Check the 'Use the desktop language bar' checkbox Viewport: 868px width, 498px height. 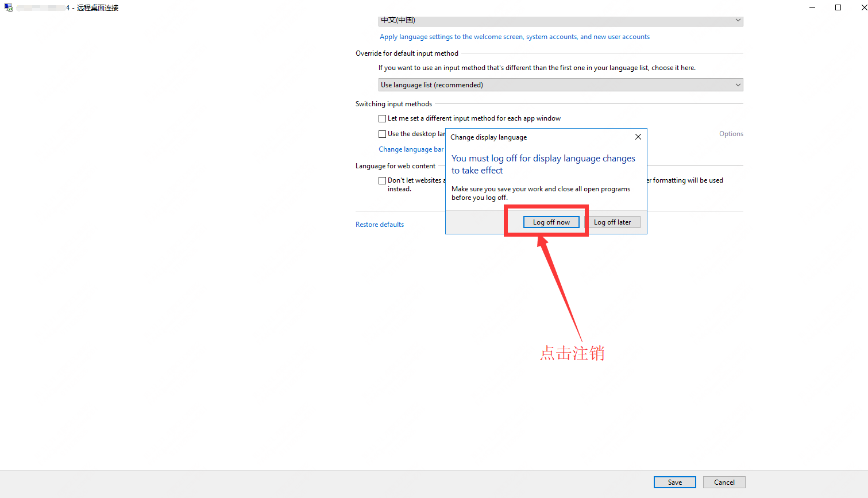[382, 134]
